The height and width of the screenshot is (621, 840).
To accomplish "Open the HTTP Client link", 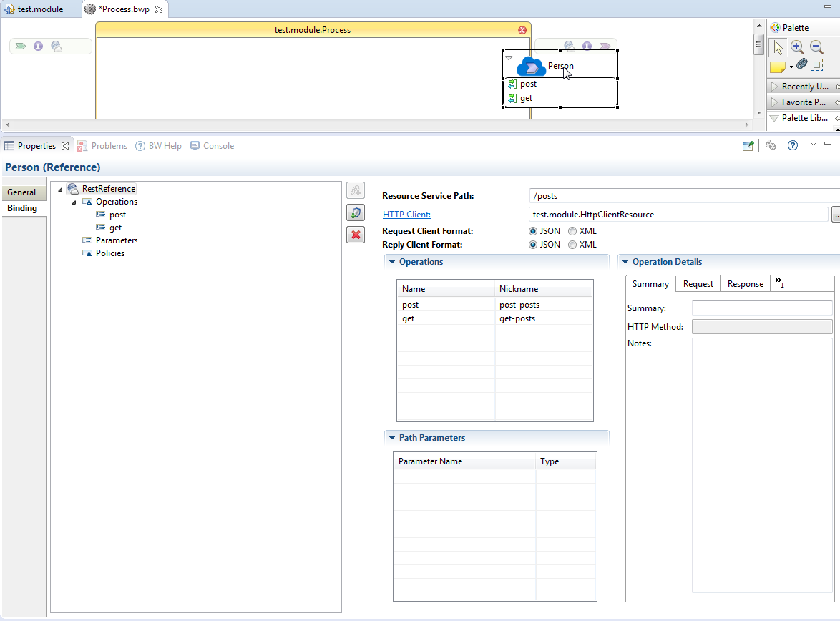I will click(x=406, y=215).
